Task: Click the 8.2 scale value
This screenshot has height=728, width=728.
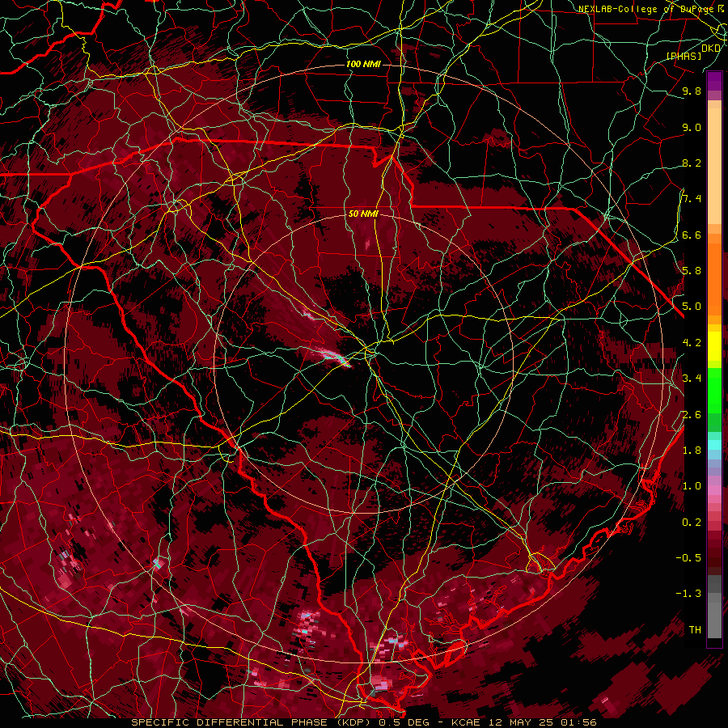Action: pos(692,163)
